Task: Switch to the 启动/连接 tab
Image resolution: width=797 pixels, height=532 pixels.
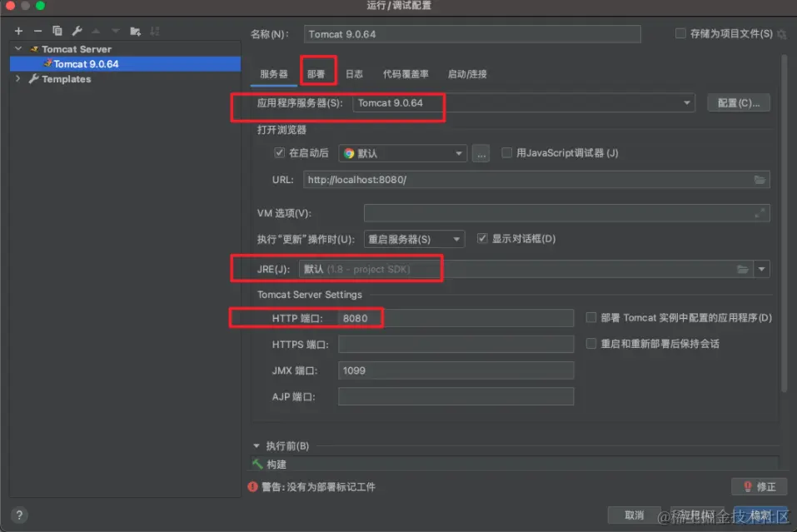Action: click(467, 74)
